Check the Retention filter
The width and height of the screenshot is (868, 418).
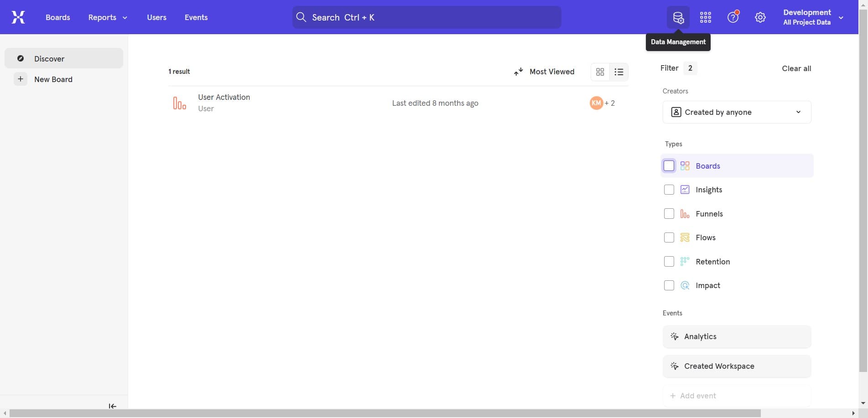click(x=669, y=261)
